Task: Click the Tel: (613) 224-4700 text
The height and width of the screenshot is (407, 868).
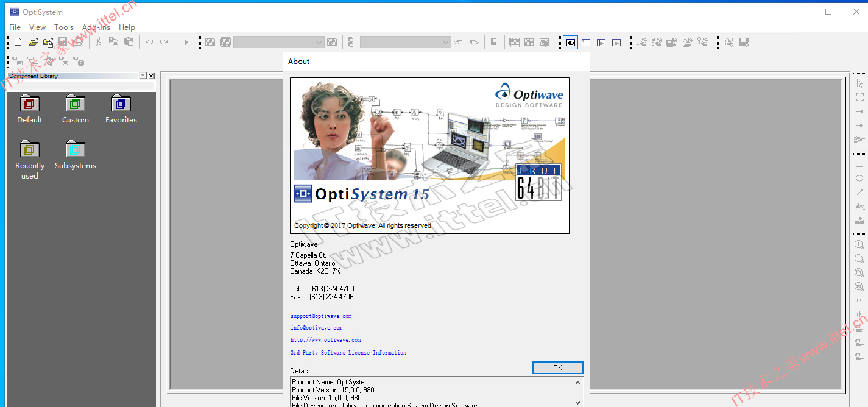Action: pyautogui.click(x=322, y=289)
